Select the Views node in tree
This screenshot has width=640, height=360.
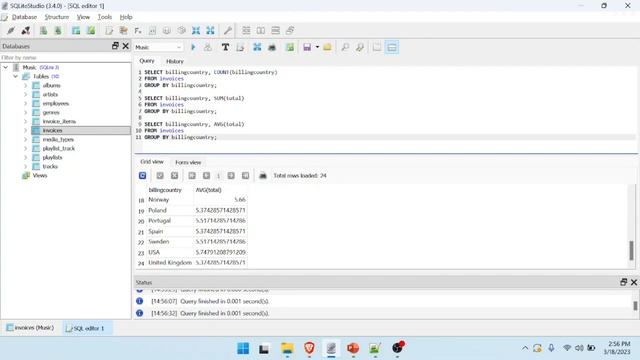click(x=40, y=175)
